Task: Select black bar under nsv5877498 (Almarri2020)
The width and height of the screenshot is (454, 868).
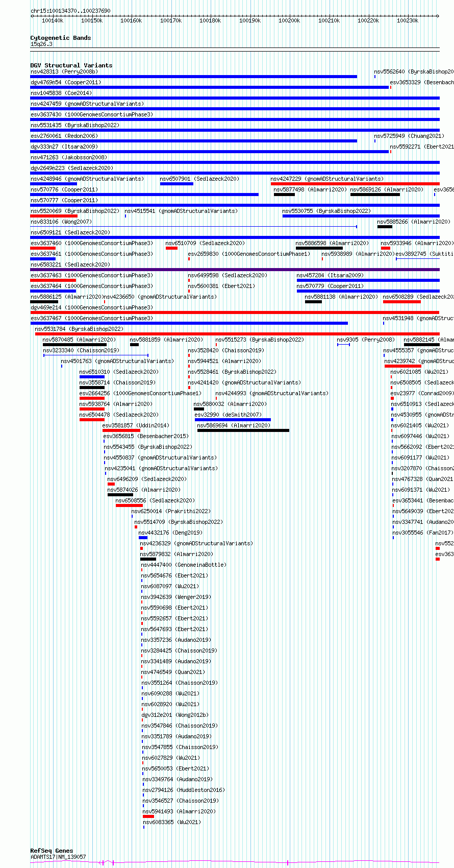Action: tap(284, 195)
